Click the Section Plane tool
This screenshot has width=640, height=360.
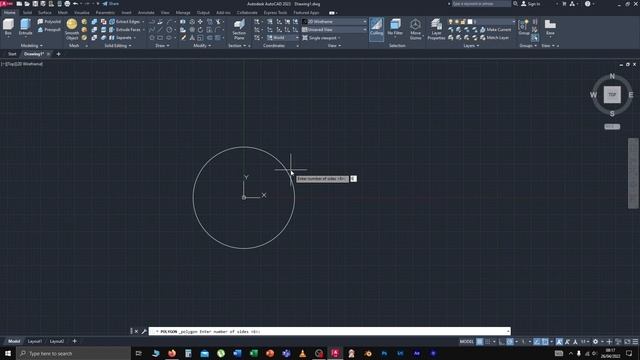tap(239, 30)
